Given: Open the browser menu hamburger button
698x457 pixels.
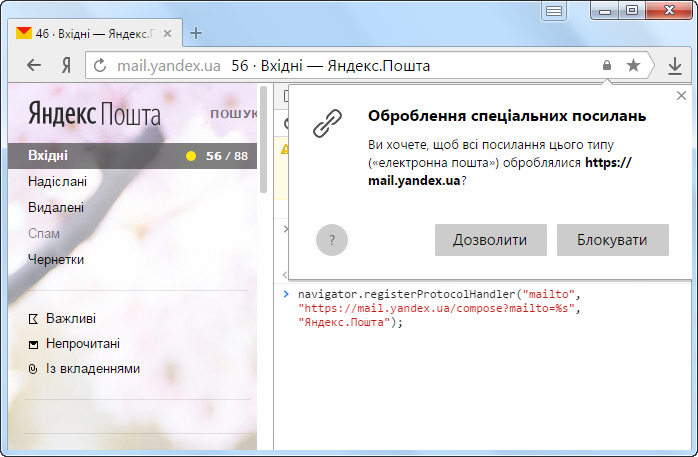Looking at the screenshot, I should click(554, 10).
